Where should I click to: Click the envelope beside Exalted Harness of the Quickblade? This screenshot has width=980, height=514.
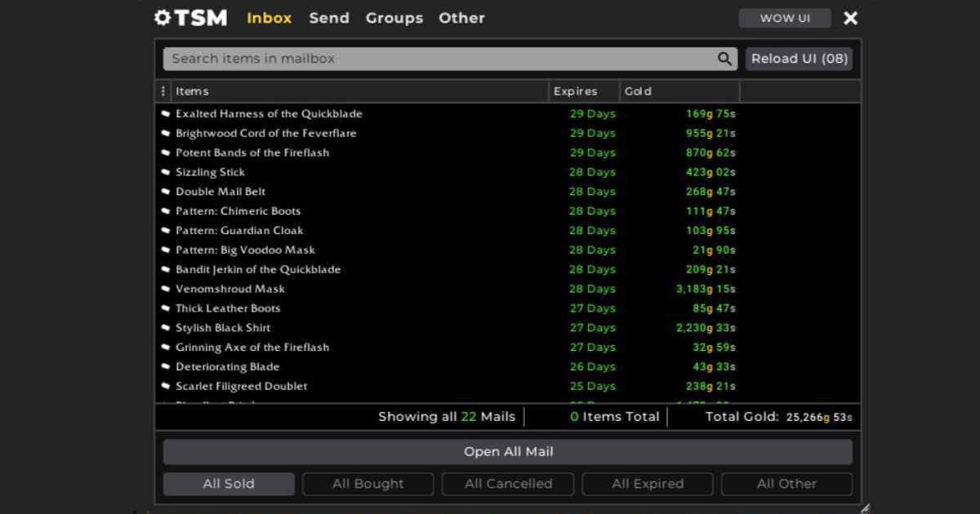pos(165,113)
